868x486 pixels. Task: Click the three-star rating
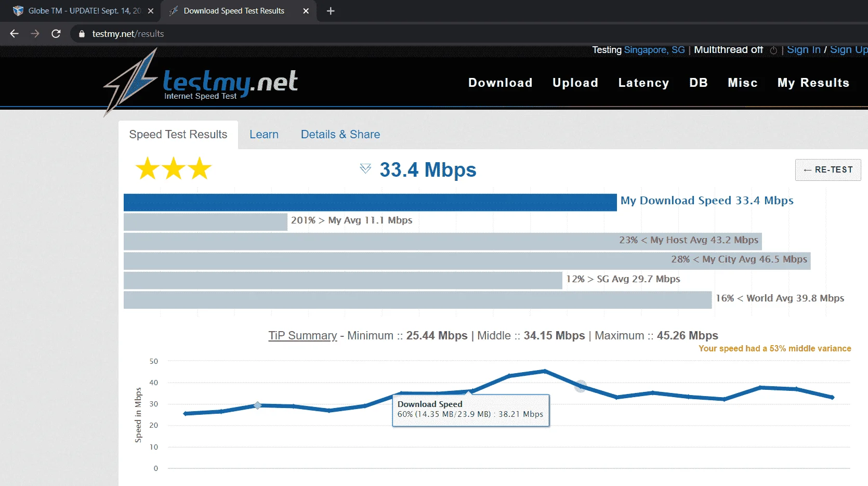click(174, 169)
